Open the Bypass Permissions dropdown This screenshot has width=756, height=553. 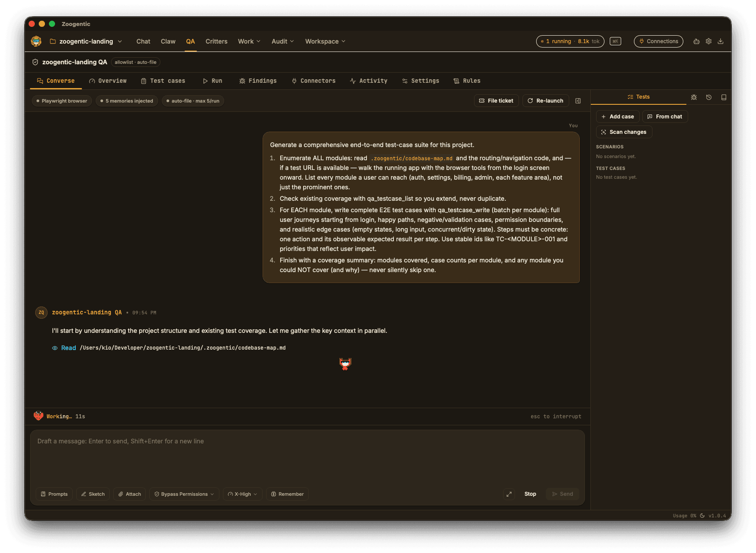click(184, 494)
